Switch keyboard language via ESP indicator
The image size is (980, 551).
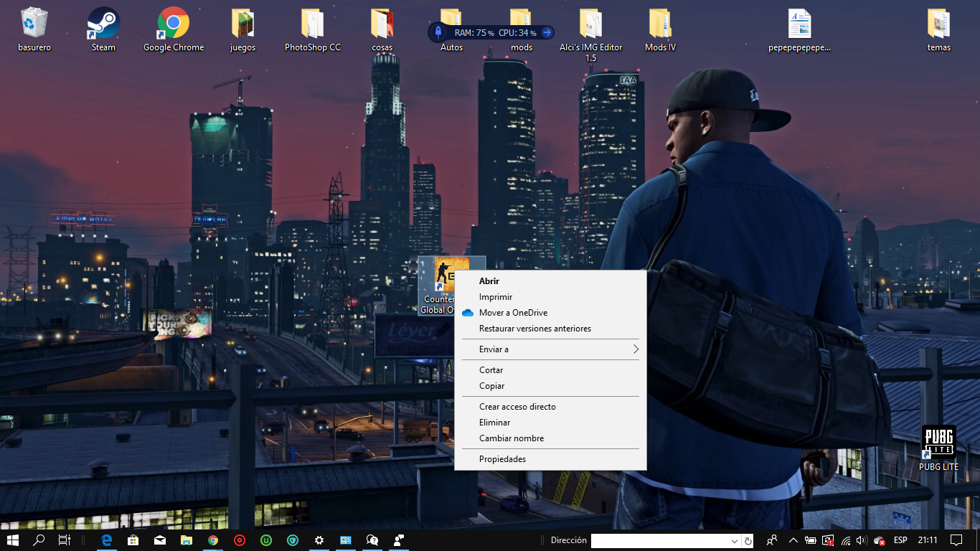click(900, 540)
